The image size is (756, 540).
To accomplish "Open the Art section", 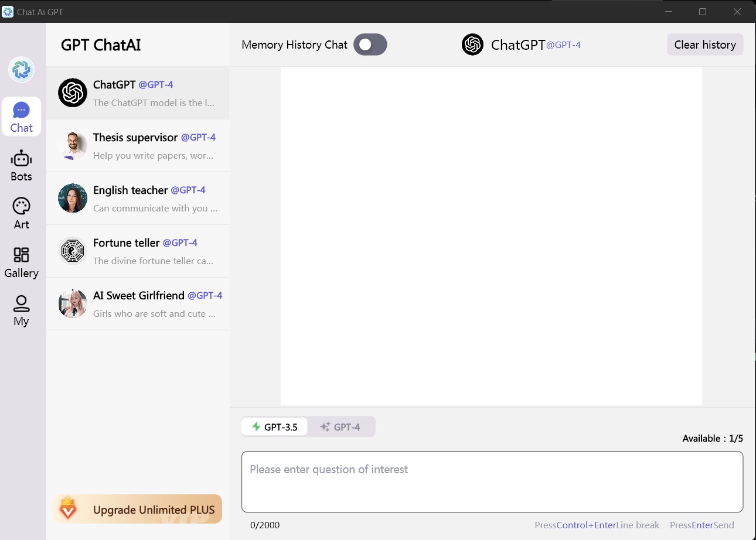I will [x=21, y=213].
